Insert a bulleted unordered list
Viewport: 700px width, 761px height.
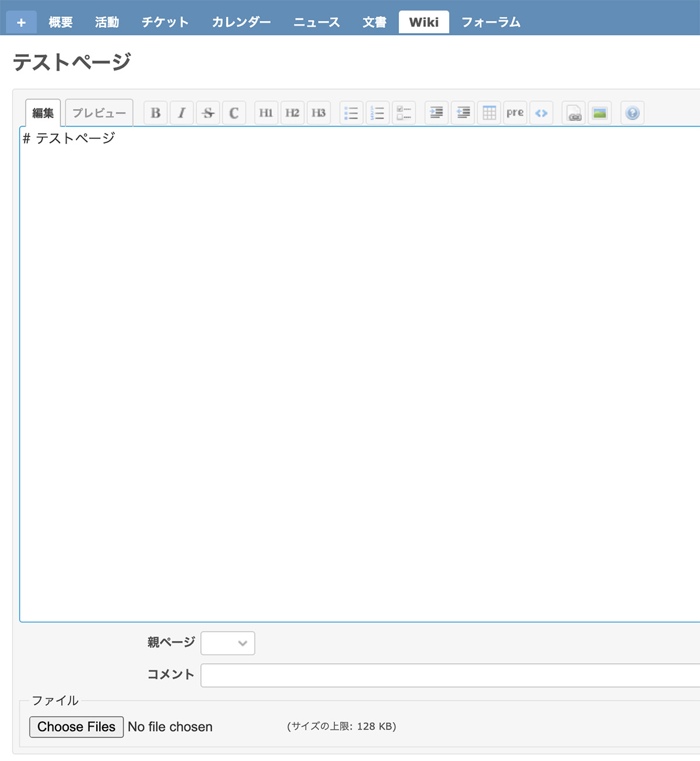pos(351,113)
